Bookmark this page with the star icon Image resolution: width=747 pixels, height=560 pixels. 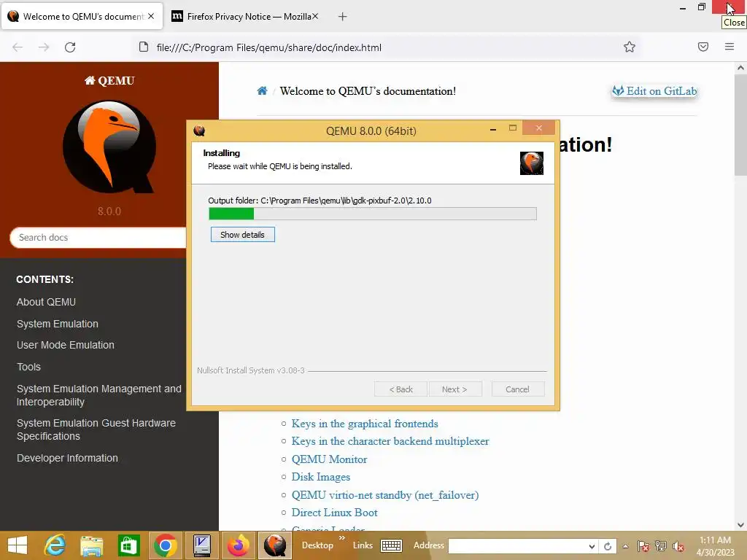click(630, 47)
